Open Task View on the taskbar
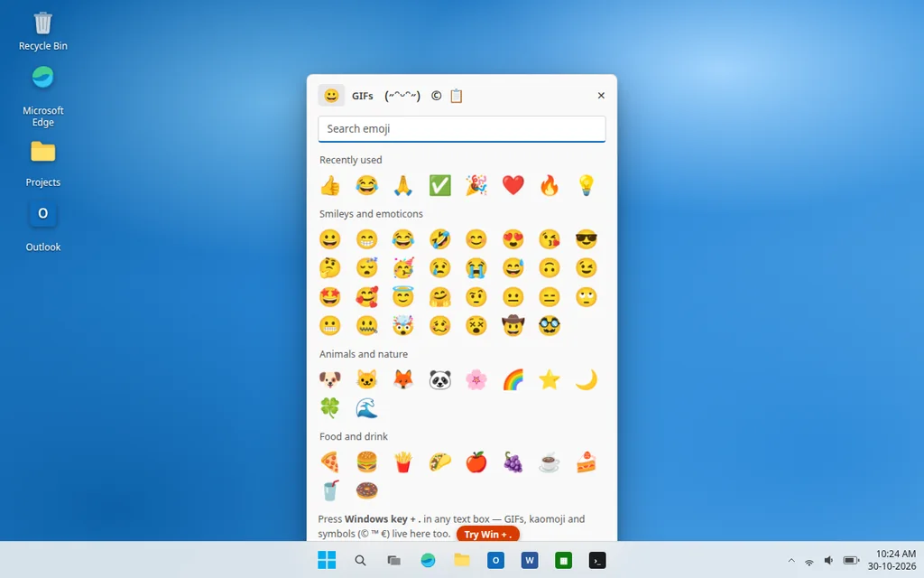This screenshot has height=578, width=924. coord(393,560)
